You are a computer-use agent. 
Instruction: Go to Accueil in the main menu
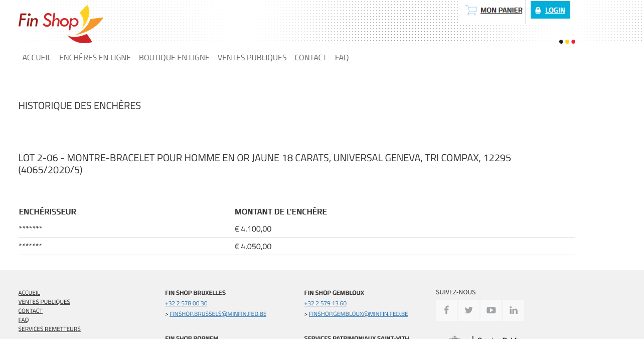click(37, 57)
